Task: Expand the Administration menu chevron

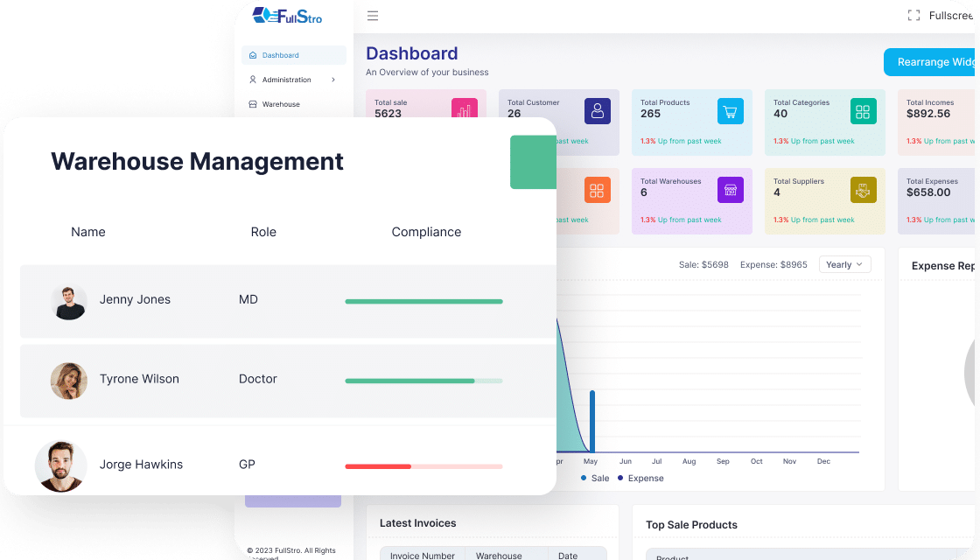Action: (x=332, y=80)
